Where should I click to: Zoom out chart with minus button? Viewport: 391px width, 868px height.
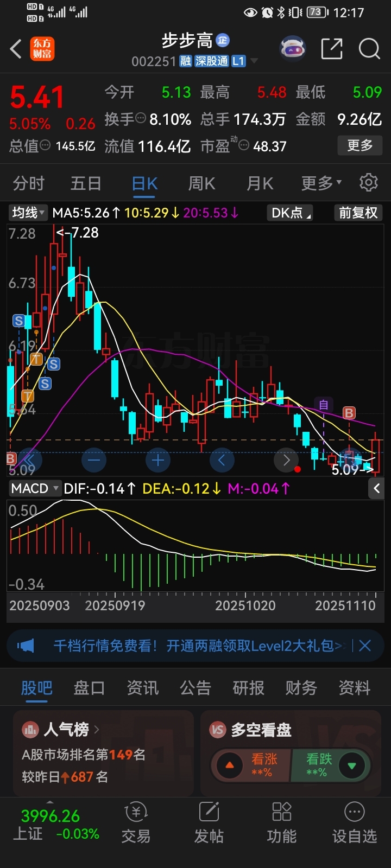94,461
